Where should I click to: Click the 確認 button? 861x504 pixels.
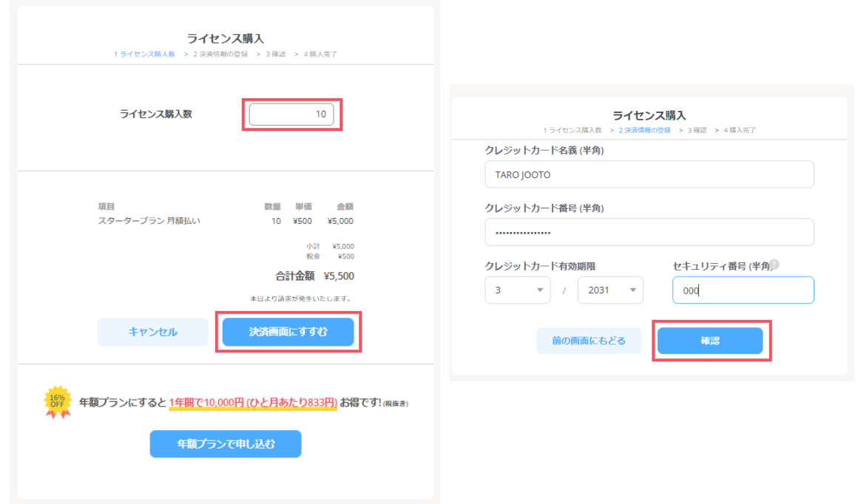coord(710,341)
